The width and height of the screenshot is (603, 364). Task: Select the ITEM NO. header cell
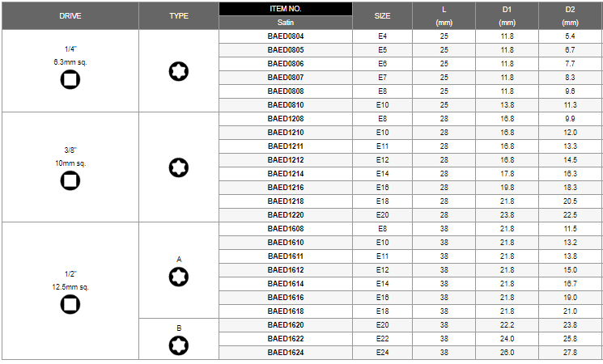pyautogui.click(x=286, y=9)
